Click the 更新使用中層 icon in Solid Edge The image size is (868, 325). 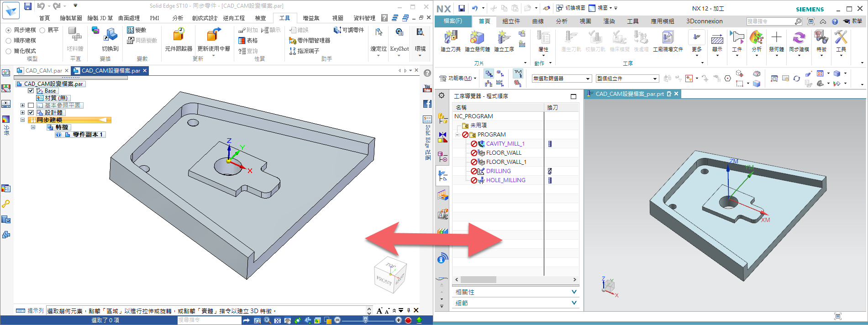point(213,34)
